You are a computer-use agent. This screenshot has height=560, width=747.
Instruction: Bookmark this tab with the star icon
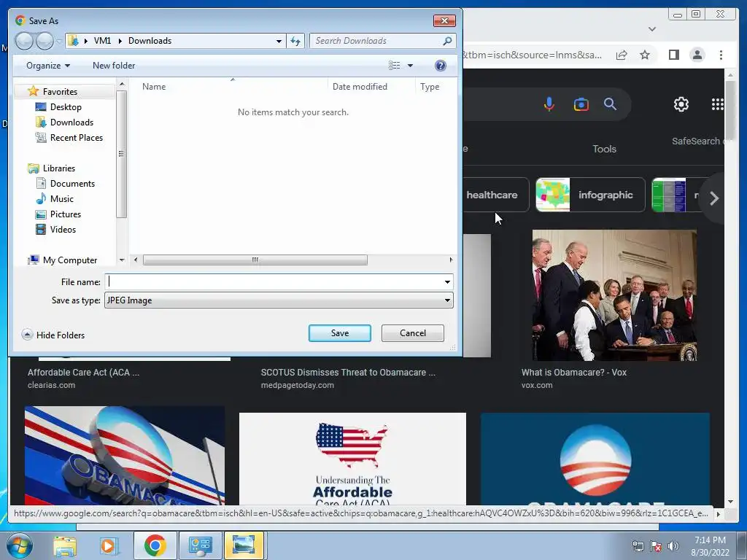coord(645,55)
